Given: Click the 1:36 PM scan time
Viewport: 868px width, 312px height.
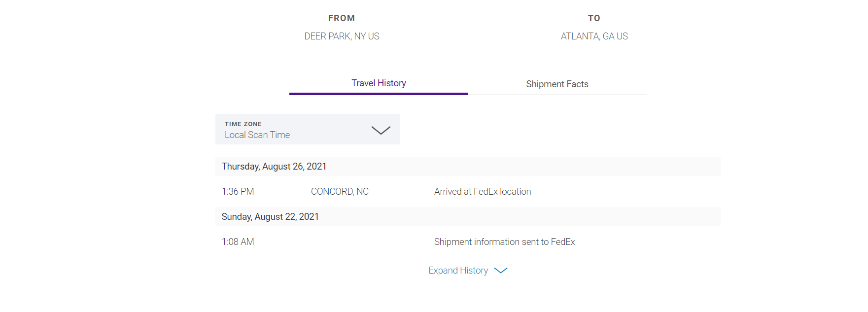Looking at the screenshot, I should 238,192.
